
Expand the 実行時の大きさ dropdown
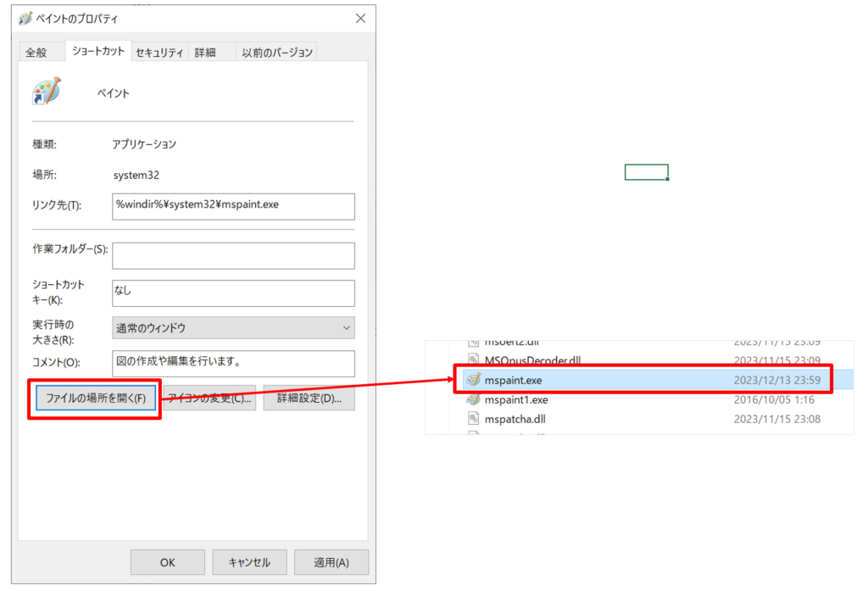[x=233, y=328]
